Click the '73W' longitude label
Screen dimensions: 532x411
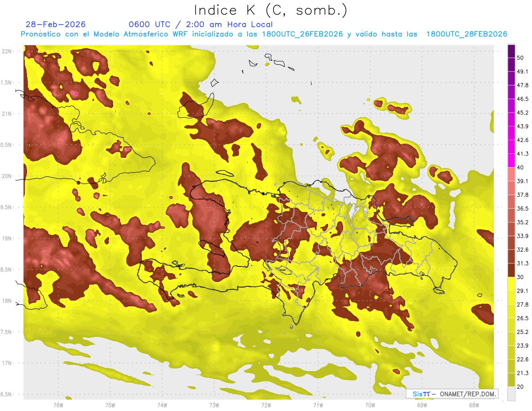pos(214,405)
